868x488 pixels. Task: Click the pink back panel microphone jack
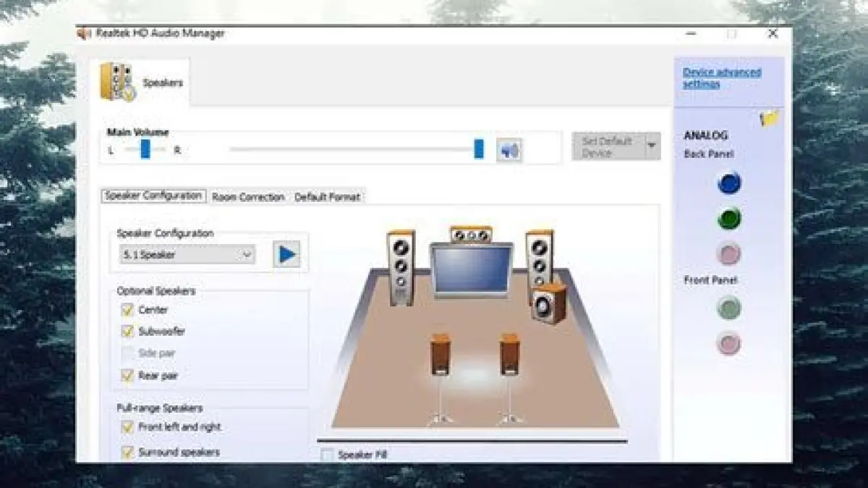point(729,254)
